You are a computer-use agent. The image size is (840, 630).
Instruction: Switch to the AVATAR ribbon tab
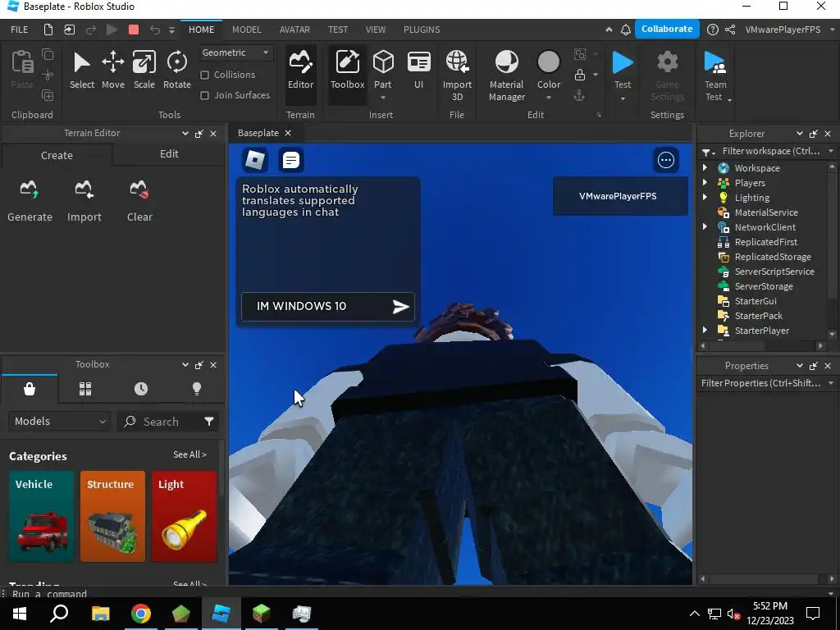click(x=294, y=30)
